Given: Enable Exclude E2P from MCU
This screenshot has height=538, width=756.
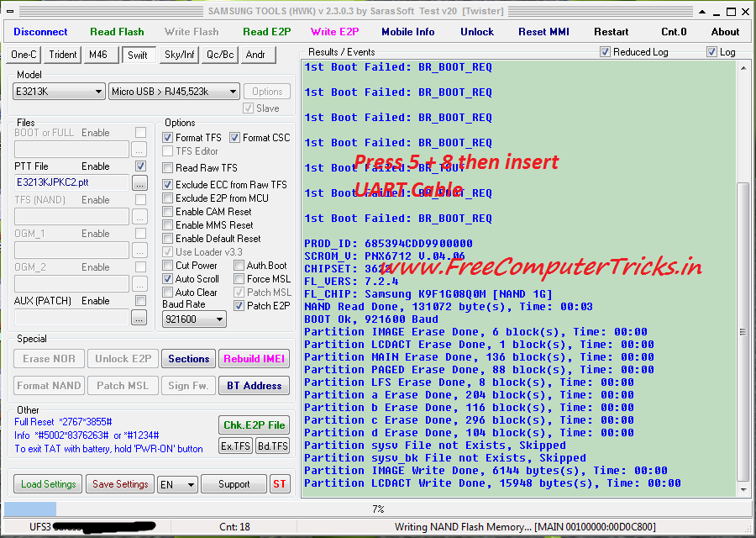Looking at the screenshot, I should pos(167,198).
